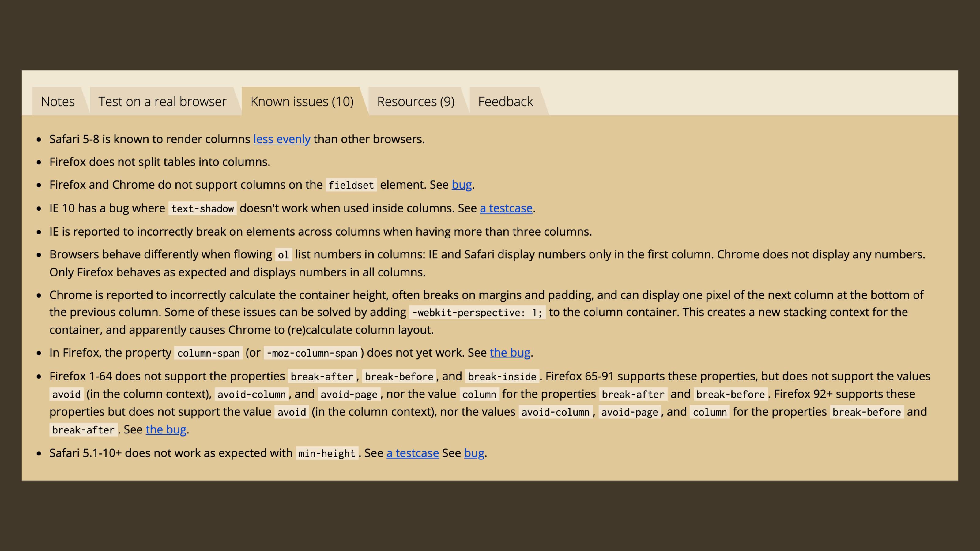Click the 'ol' code snippet
The image size is (980, 551).
pos(283,255)
